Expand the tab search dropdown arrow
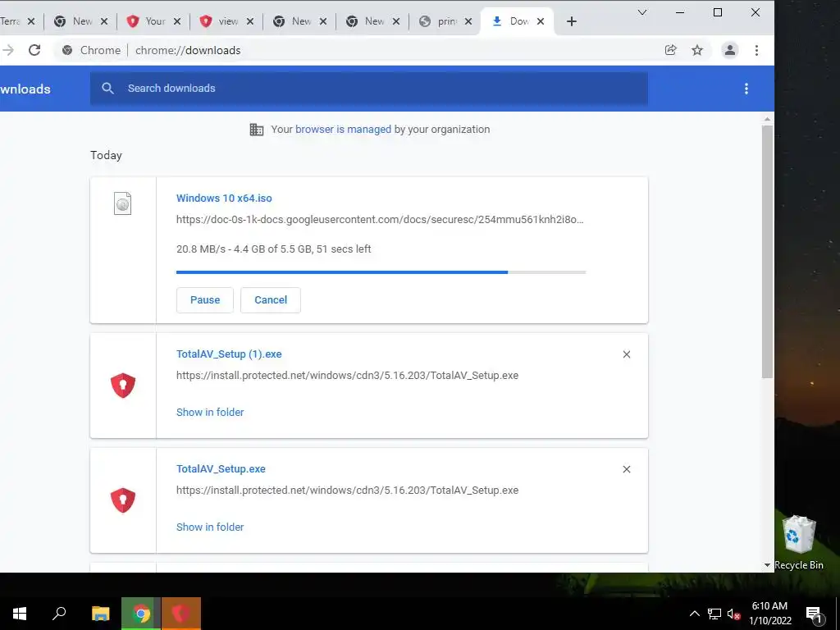This screenshot has width=840, height=630. [642, 12]
